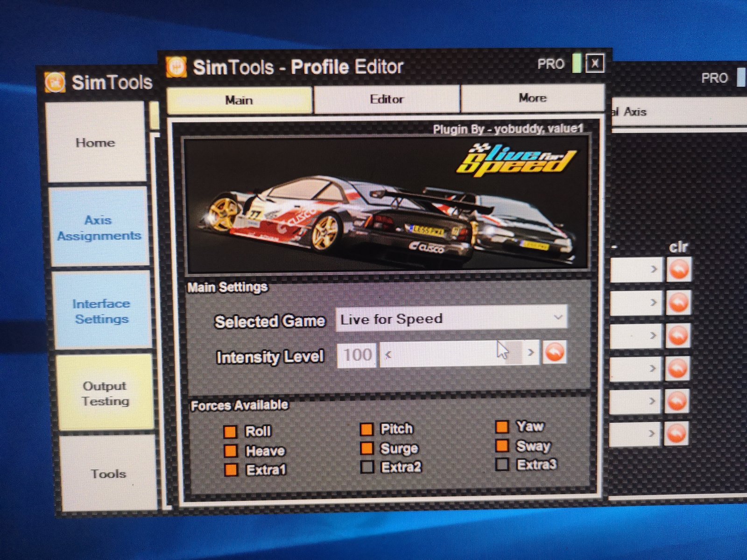747x560 pixels.
Task: Click the Intensity Level value field showing 100
Action: point(357,355)
